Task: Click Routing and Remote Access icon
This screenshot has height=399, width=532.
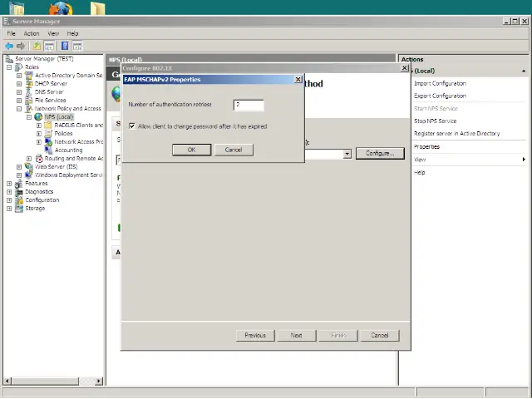Action: click(39, 159)
